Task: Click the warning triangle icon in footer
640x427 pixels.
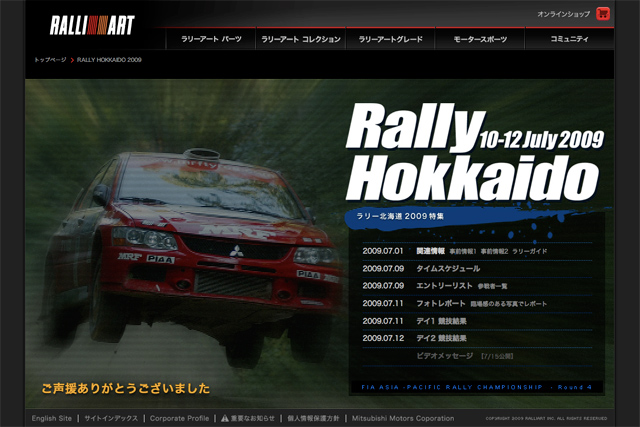Action: 225,418
